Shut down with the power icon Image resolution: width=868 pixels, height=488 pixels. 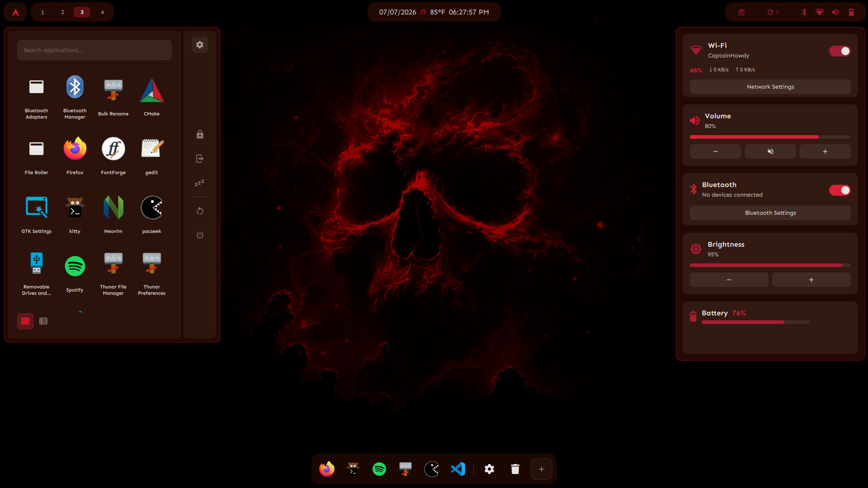[x=200, y=235]
